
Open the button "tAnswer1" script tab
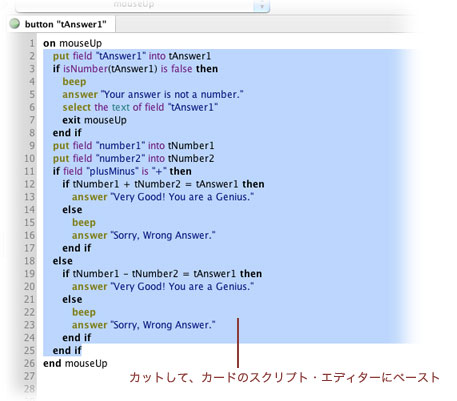click(x=61, y=24)
